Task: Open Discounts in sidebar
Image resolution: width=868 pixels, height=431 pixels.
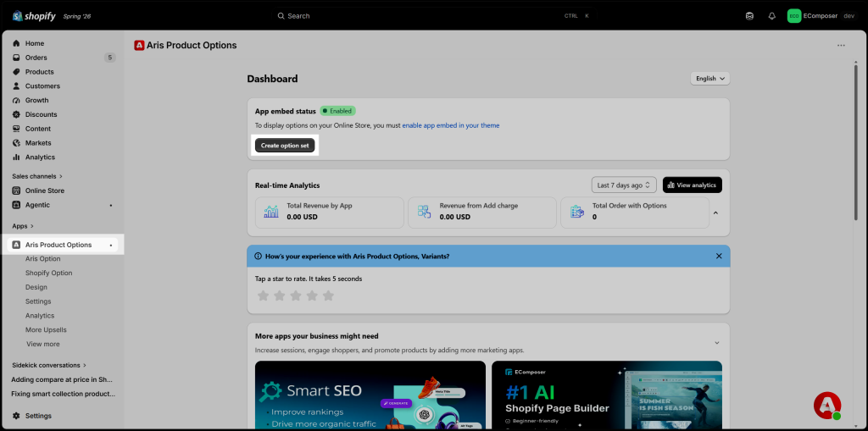Action: coord(41,114)
